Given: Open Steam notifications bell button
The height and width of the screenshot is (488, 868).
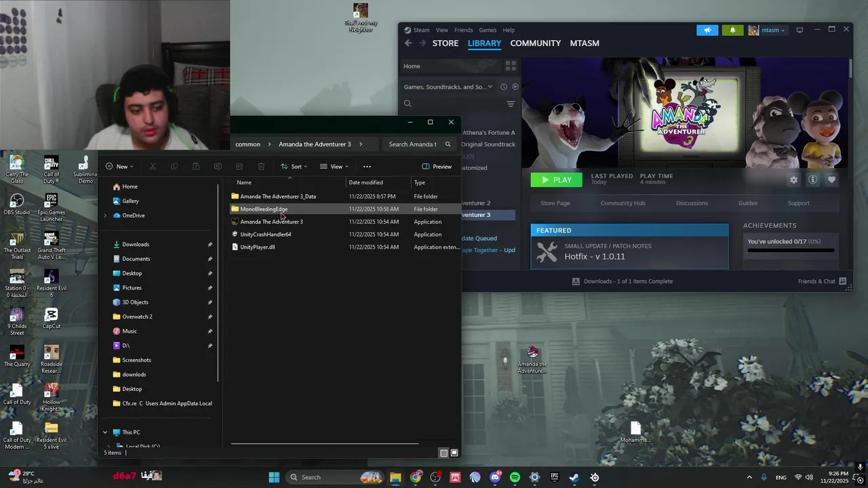Looking at the screenshot, I should 732,30.
